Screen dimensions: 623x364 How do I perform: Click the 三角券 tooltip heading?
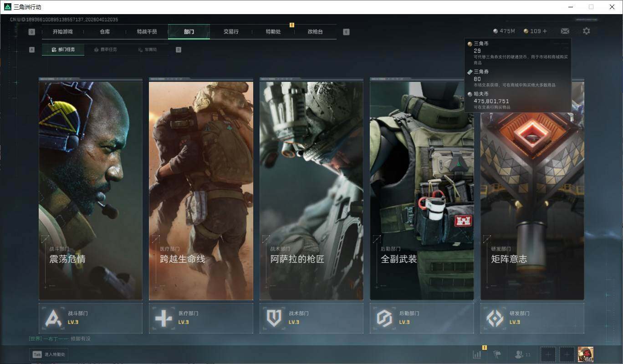[x=481, y=72]
